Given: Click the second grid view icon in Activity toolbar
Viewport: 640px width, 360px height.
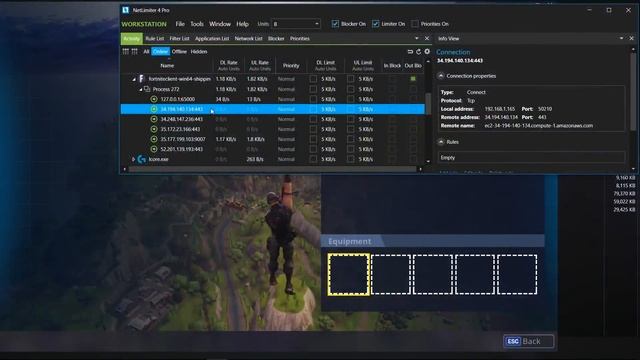Looking at the screenshot, I should [134, 51].
